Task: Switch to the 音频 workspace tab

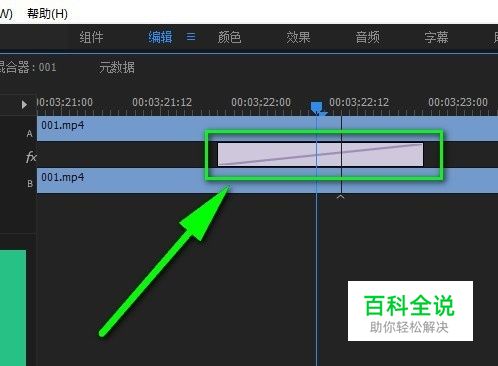Action: point(367,37)
